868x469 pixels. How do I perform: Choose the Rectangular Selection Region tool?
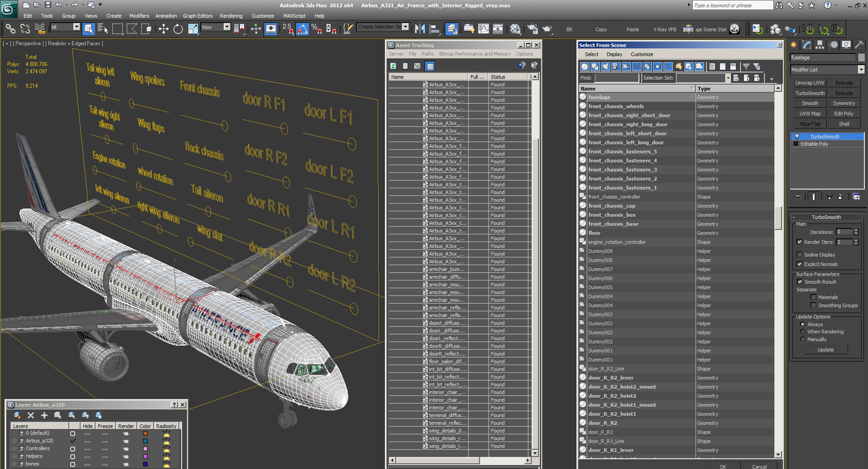tap(117, 28)
